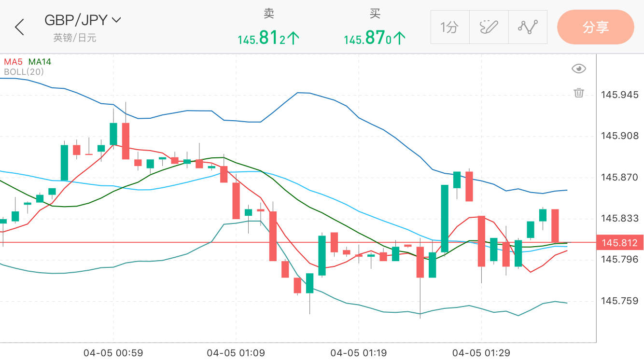Image resolution: width=644 pixels, height=362 pixels.
Task: Tap the 卖 sell price 145.812
Action: [x=262, y=38]
